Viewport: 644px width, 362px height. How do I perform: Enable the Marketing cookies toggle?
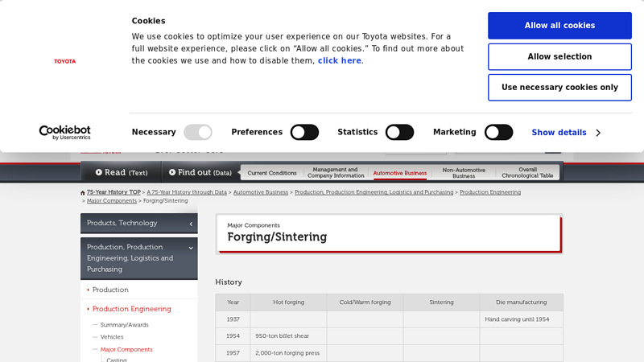pyautogui.click(x=498, y=133)
